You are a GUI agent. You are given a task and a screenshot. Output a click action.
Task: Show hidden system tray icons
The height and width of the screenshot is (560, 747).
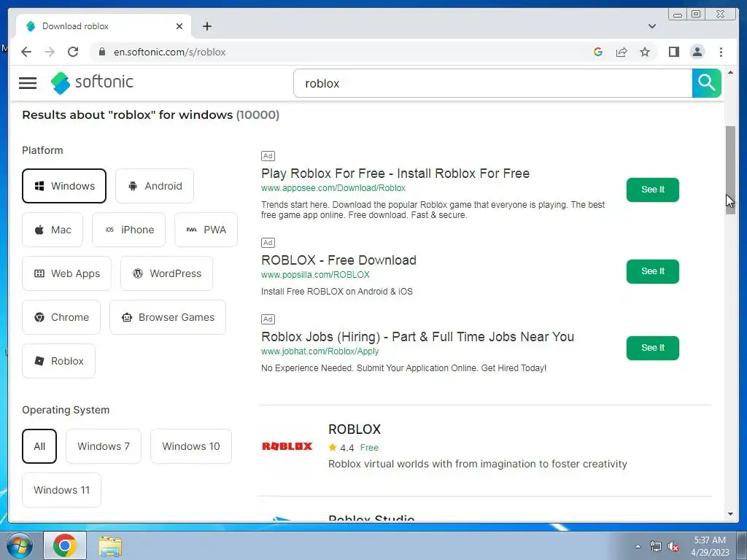[x=638, y=546]
